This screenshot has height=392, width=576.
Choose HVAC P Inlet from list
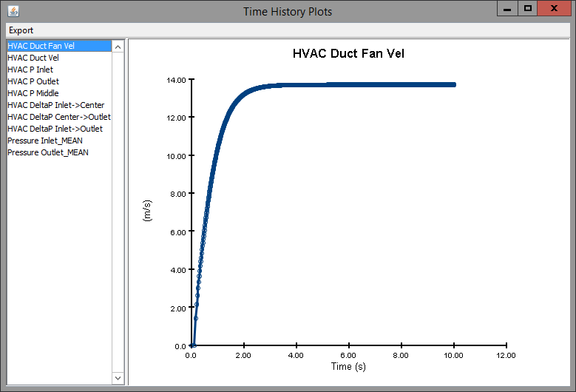coord(30,70)
